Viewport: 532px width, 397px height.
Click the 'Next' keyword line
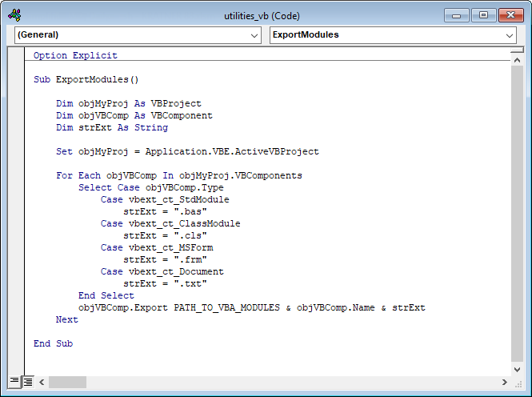(x=67, y=319)
